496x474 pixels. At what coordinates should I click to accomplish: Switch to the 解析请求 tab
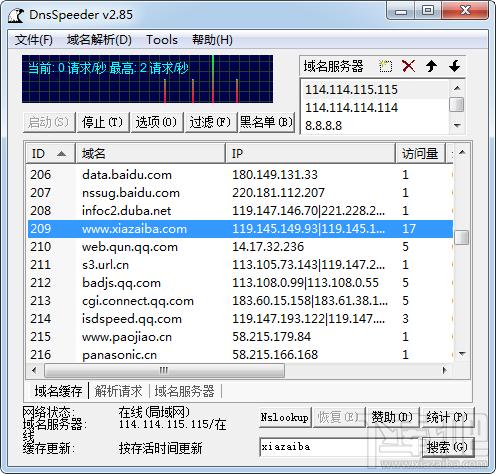tap(118, 391)
